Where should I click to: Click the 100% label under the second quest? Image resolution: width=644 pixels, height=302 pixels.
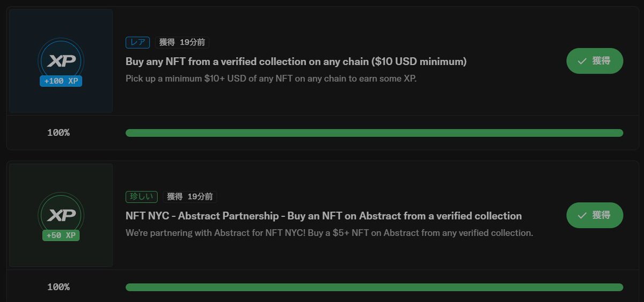[x=58, y=287]
